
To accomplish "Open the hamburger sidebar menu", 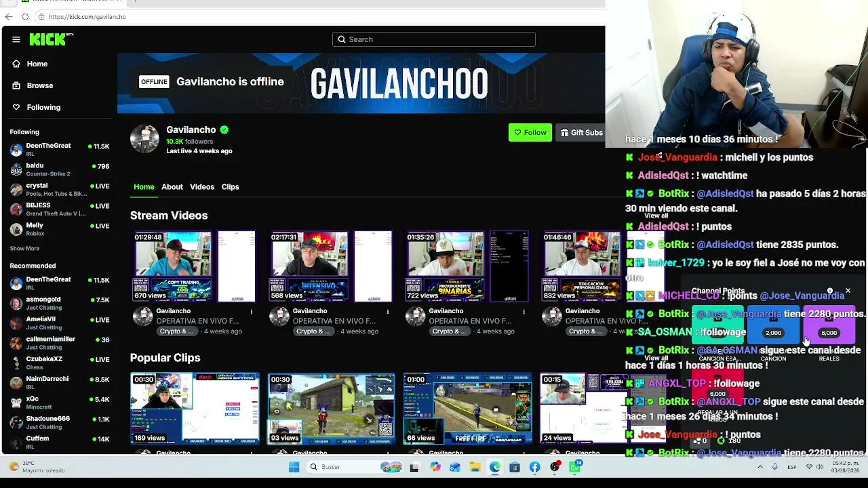I will pyautogui.click(x=16, y=39).
